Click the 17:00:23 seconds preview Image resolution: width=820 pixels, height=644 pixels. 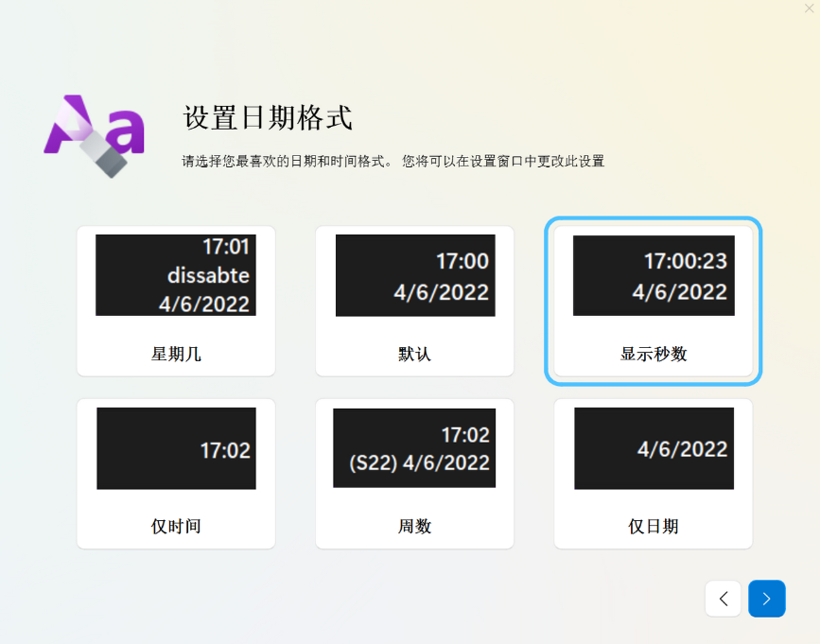pyautogui.click(x=653, y=274)
